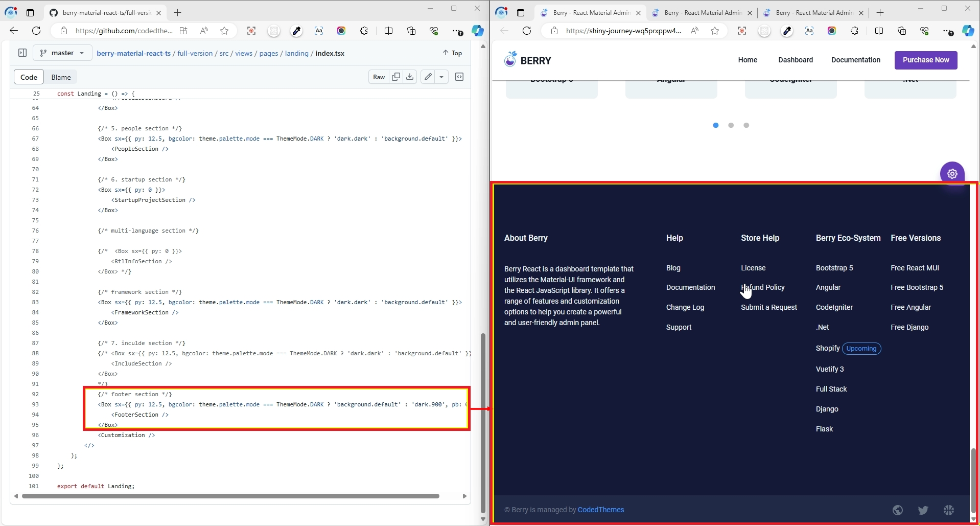The height and width of the screenshot is (526, 980).
Task: Click the Raw file button
Action: [x=379, y=77]
